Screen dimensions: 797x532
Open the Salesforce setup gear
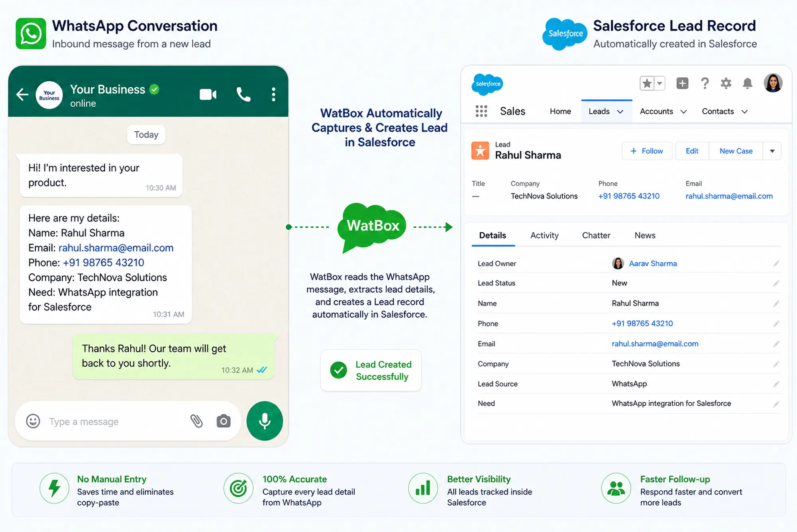pyautogui.click(x=726, y=83)
